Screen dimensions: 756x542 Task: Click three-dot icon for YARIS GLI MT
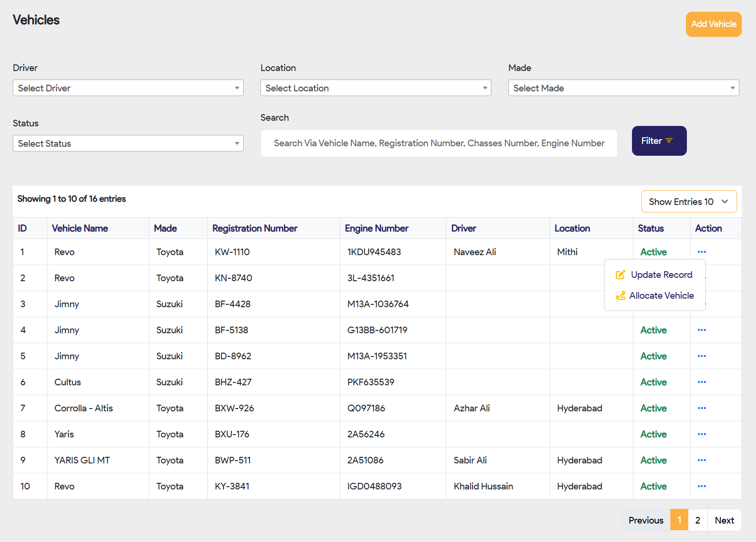[702, 460]
